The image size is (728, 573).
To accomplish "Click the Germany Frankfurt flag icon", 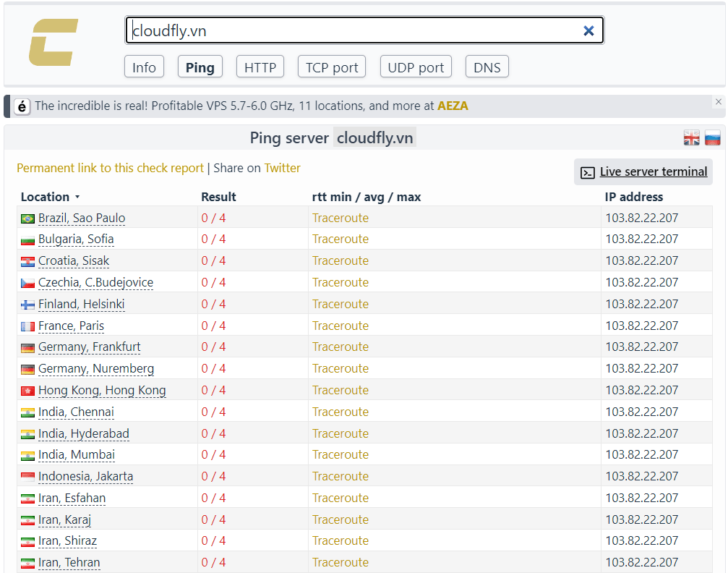I will click(28, 347).
